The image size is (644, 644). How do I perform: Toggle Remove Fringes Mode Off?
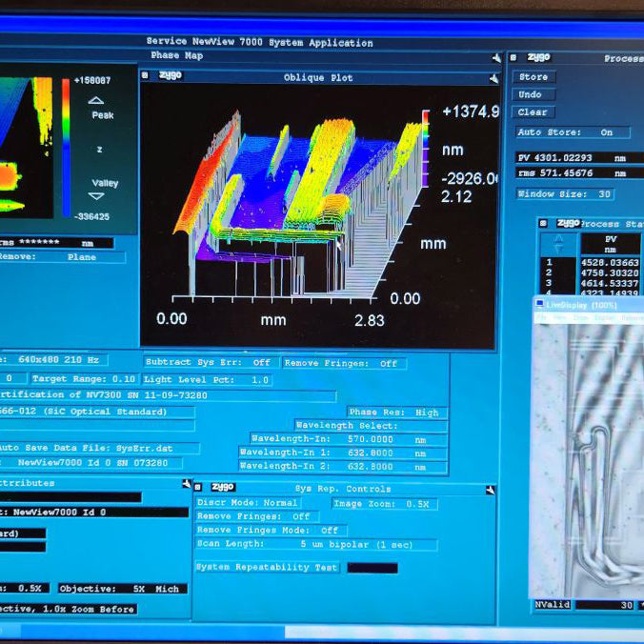[x=272, y=531]
